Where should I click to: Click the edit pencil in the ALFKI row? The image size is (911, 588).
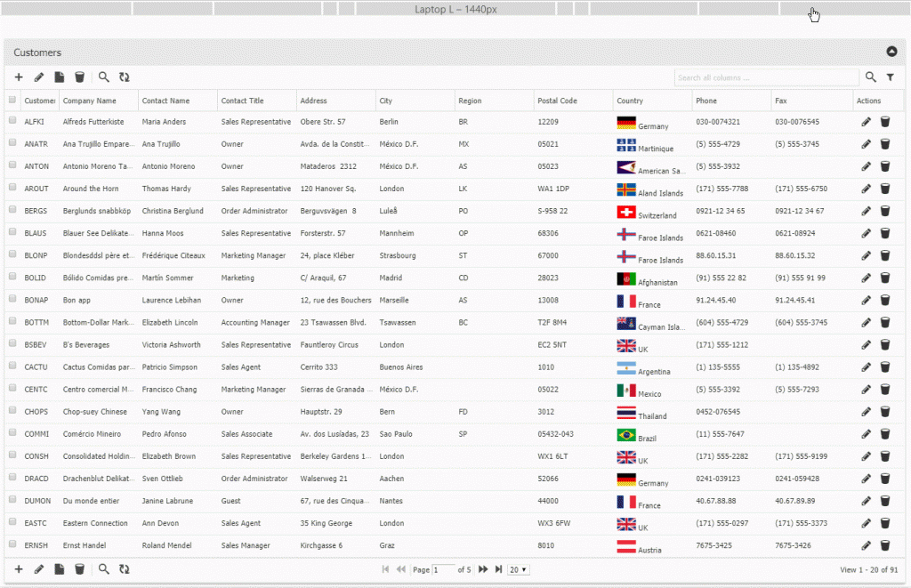867,122
